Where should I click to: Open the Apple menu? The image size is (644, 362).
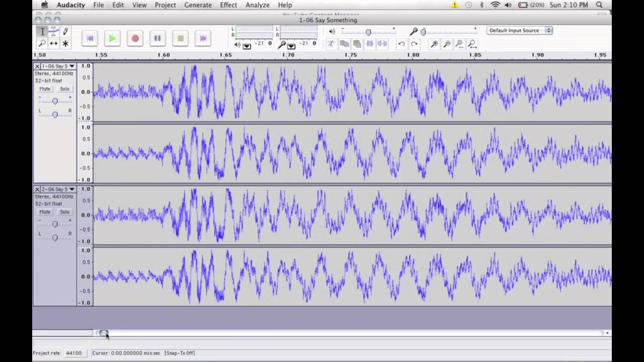tap(45, 5)
